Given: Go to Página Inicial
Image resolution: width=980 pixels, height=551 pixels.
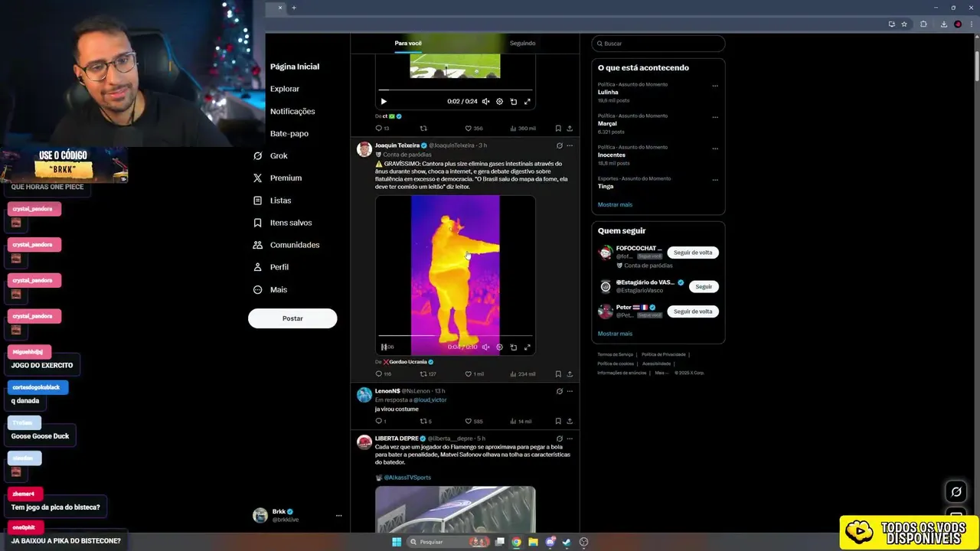Looking at the screenshot, I should pyautogui.click(x=295, y=67).
